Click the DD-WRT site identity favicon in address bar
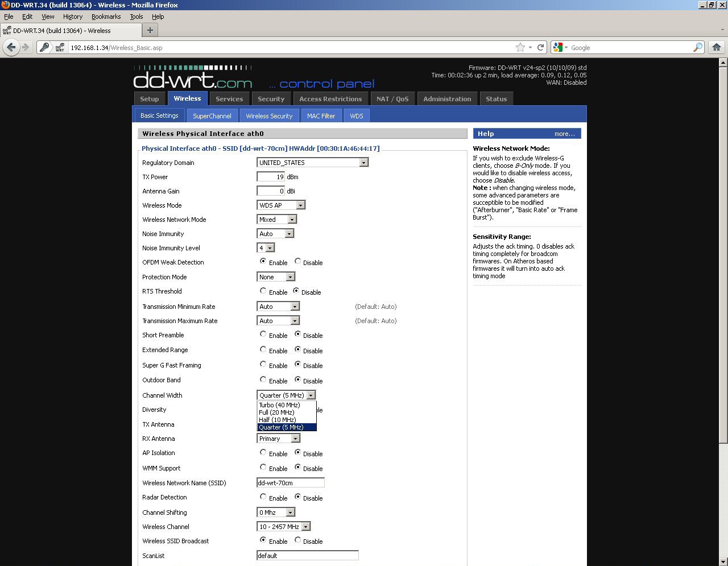728x566 pixels. coord(60,48)
